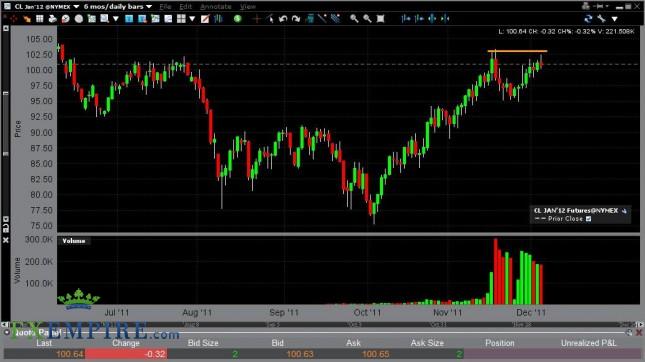
Task: Open the File menu
Action: 165,7
